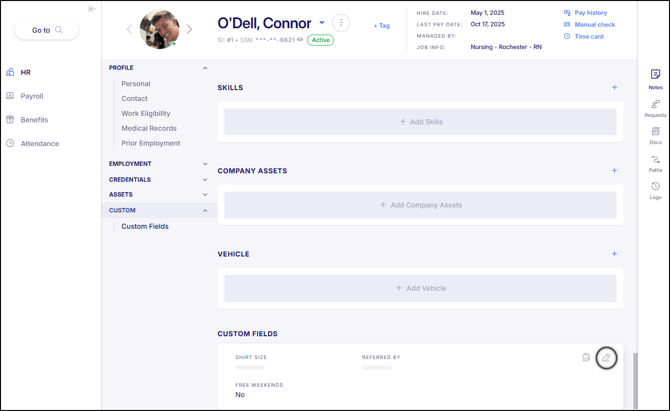Open the Notes panel icon
The height and width of the screenshot is (411, 670).
click(x=655, y=76)
